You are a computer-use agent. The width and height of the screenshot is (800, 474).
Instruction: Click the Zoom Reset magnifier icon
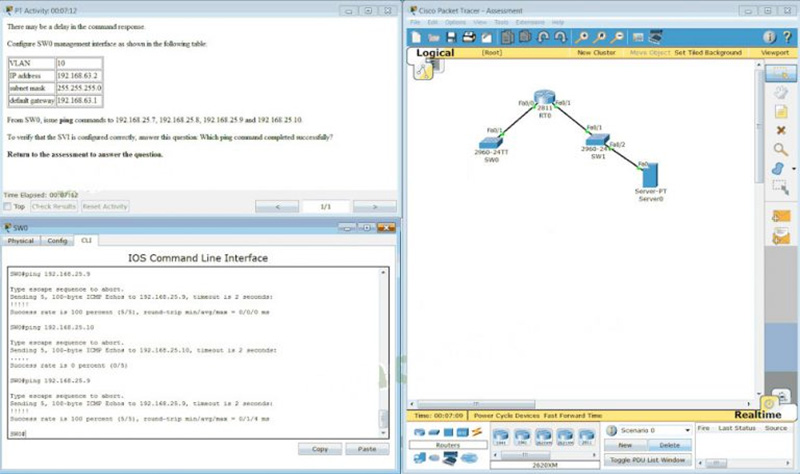coord(599,37)
